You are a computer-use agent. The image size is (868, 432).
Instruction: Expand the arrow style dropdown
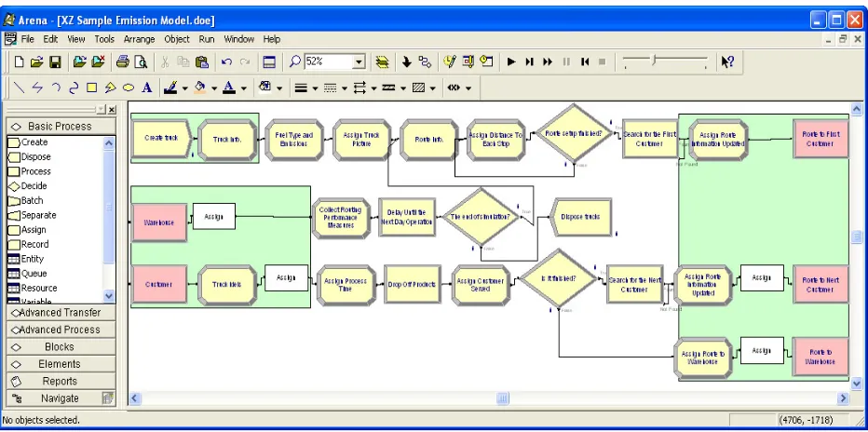373,88
